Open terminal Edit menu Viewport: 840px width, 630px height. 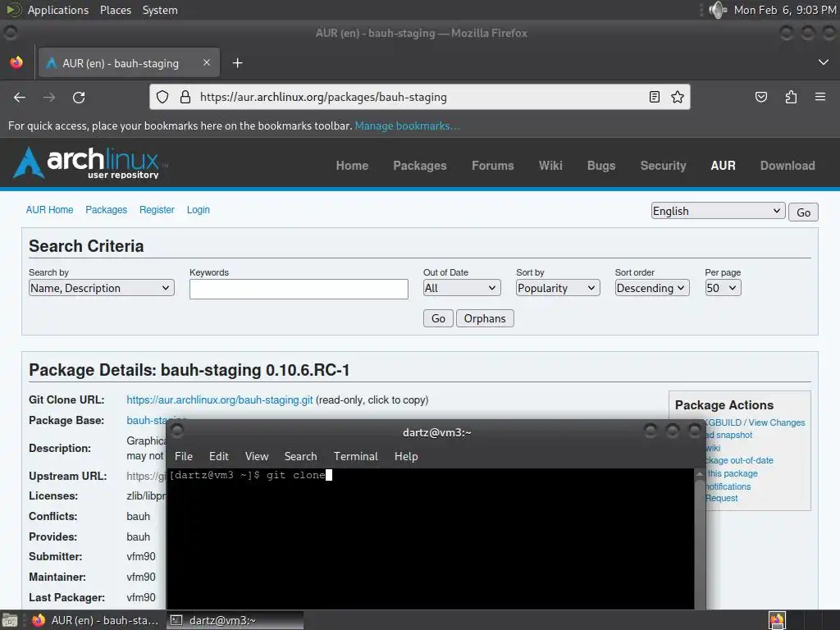(218, 456)
